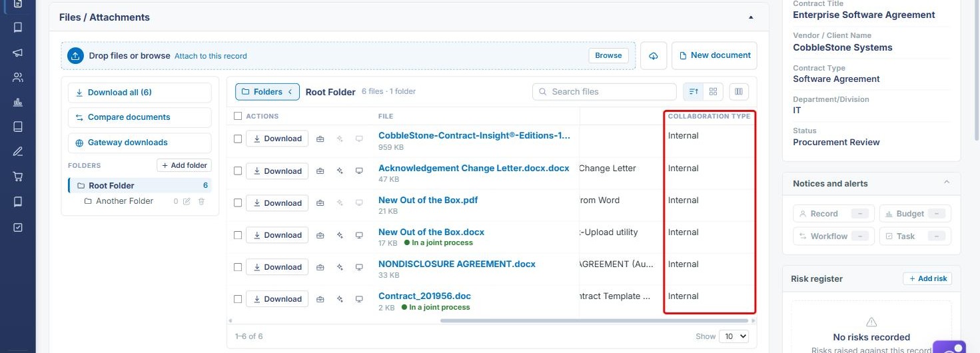Click the Task notices chip
The height and width of the screenshot is (353, 980).
point(915,236)
